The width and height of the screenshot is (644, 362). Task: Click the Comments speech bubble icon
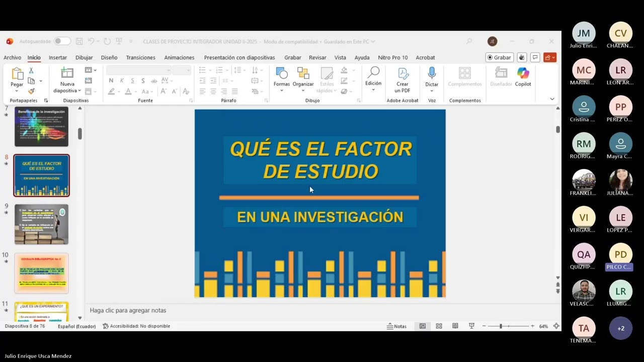(x=535, y=57)
